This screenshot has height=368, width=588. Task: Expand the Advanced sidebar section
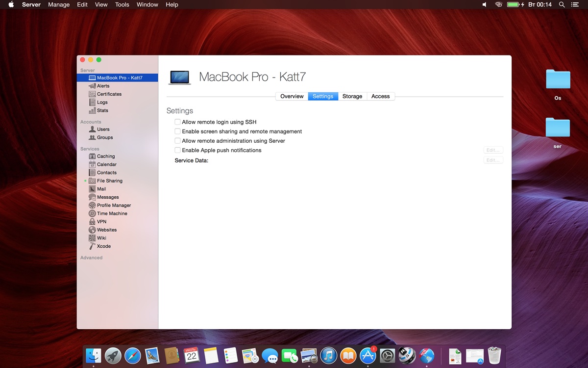[92, 258]
